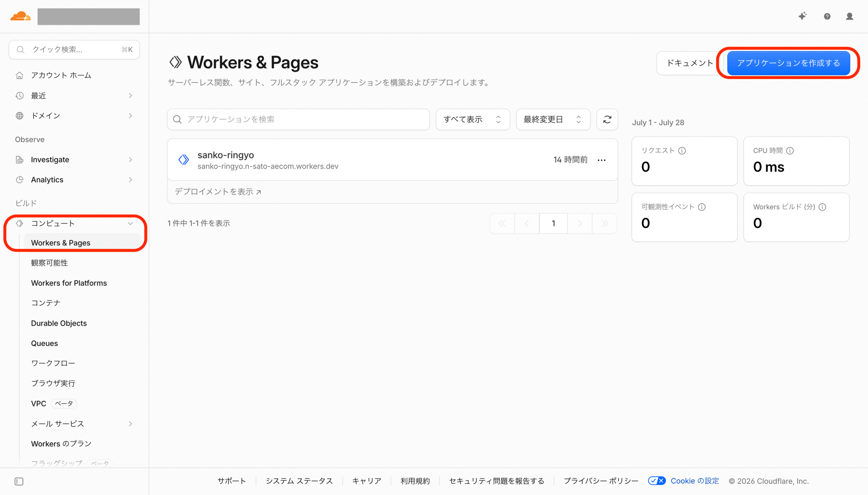The height and width of the screenshot is (495, 868).
Task: Expand the メール サービス submenu
Action: point(81,424)
